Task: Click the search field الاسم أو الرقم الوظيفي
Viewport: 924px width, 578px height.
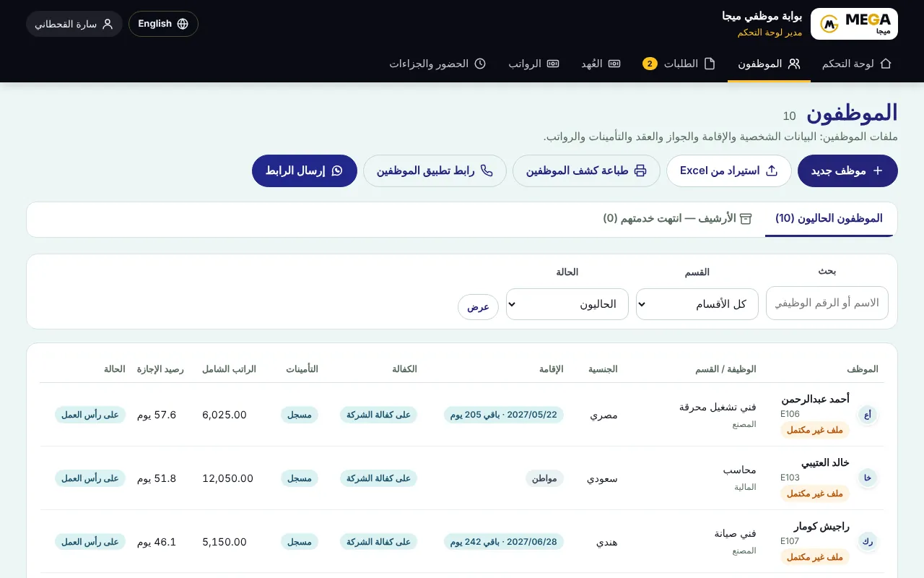Action: 827,303
